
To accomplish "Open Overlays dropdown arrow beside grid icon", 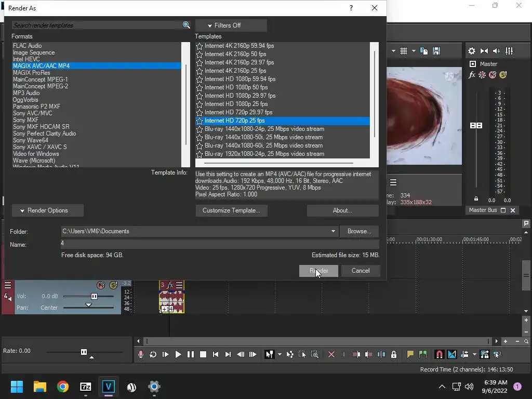I will click(414, 51).
